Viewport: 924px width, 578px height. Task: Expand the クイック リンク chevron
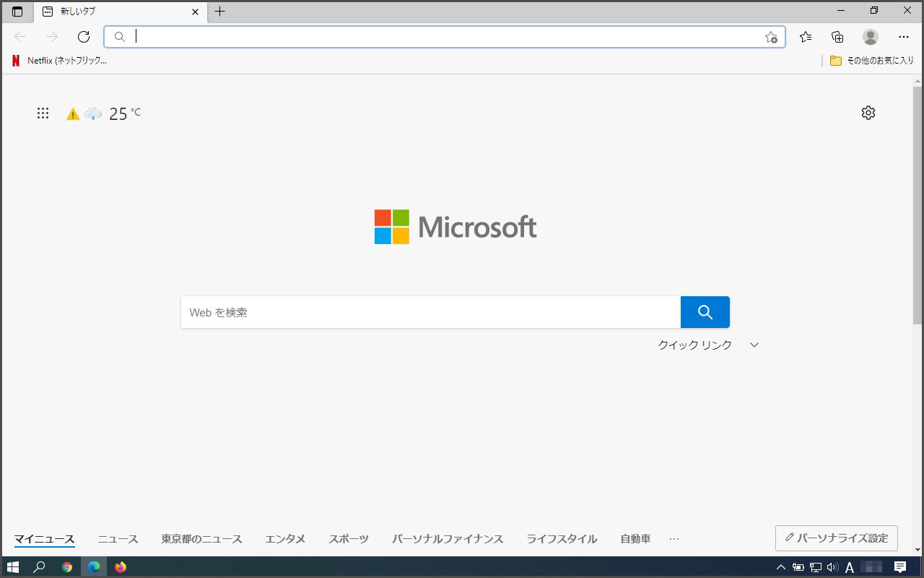pyautogui.click(x=754, y=345)
